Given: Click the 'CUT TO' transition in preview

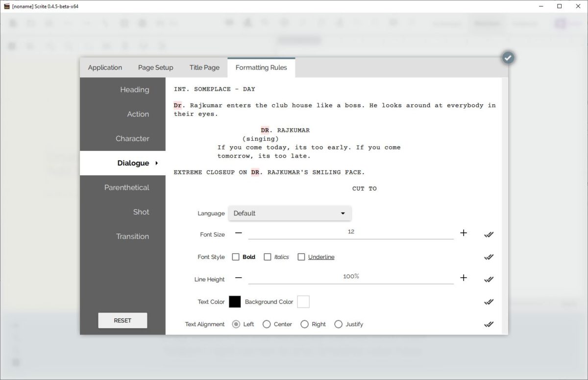Looking at the screenshot, I should tap(365, 189).
